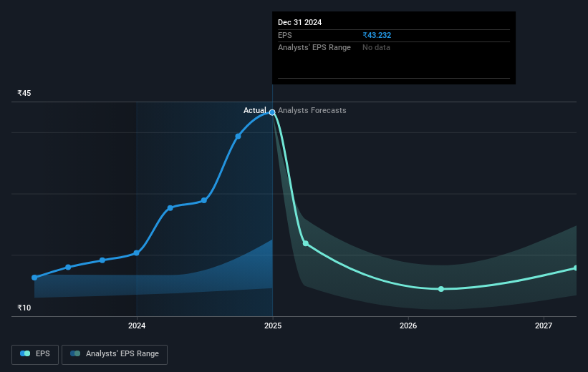Click the 'Actual' chart label
588x372 pixels.
(x=255, y=110)
